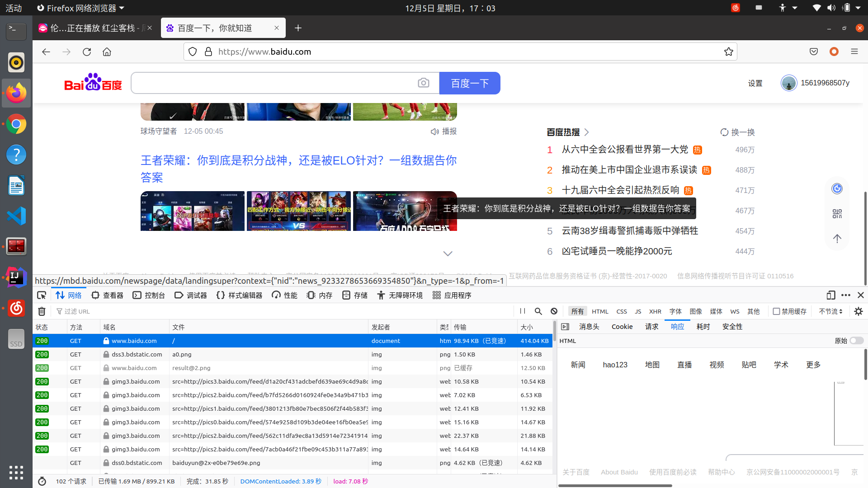
Task: Filter requests by CSS type
Action: click(622, 311)
